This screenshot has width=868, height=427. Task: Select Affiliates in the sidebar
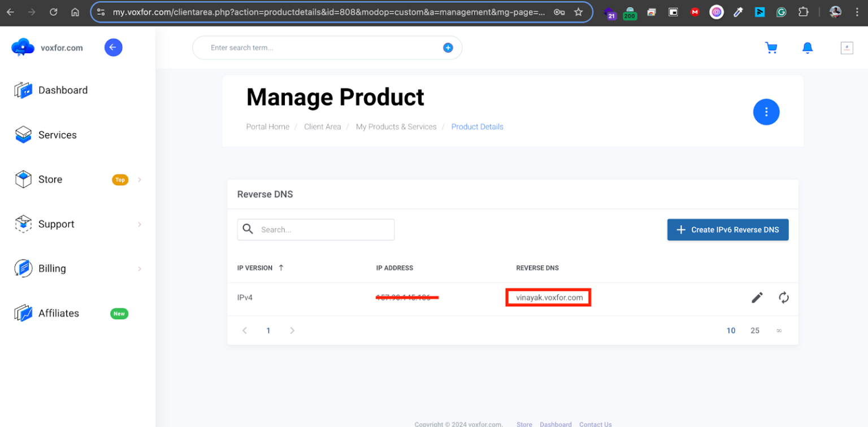[59, 313]
